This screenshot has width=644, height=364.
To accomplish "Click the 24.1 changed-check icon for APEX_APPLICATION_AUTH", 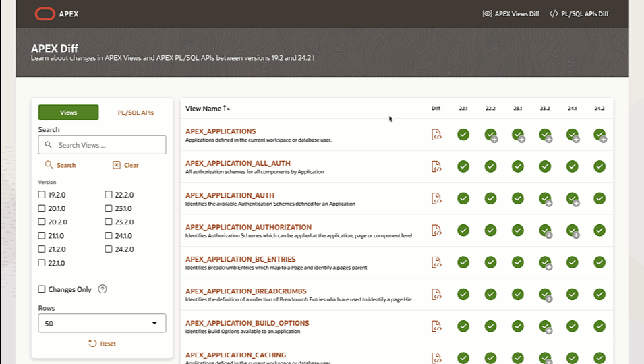I will tap(573, 199).
